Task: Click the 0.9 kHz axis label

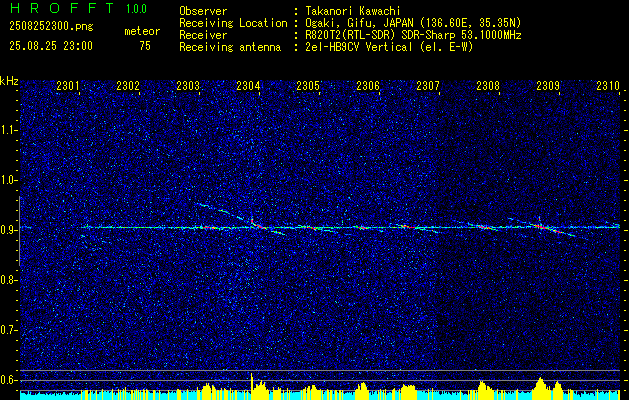Action: (9, 230)
